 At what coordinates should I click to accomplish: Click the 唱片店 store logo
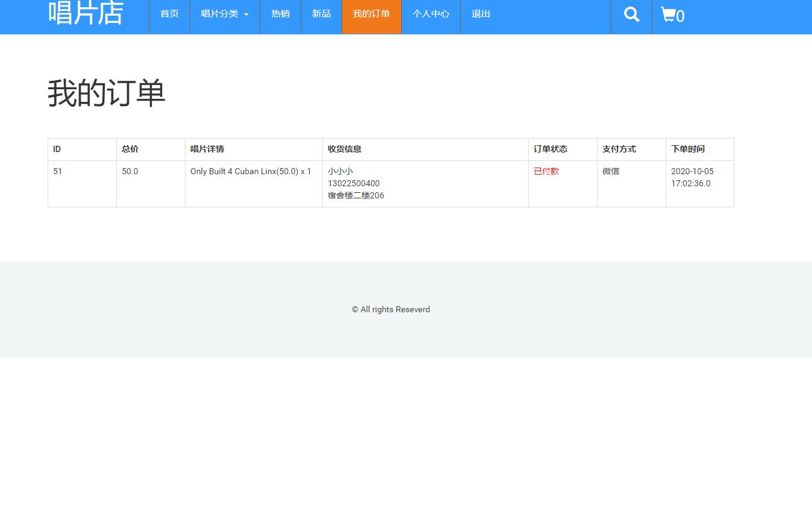pos(86,13)
